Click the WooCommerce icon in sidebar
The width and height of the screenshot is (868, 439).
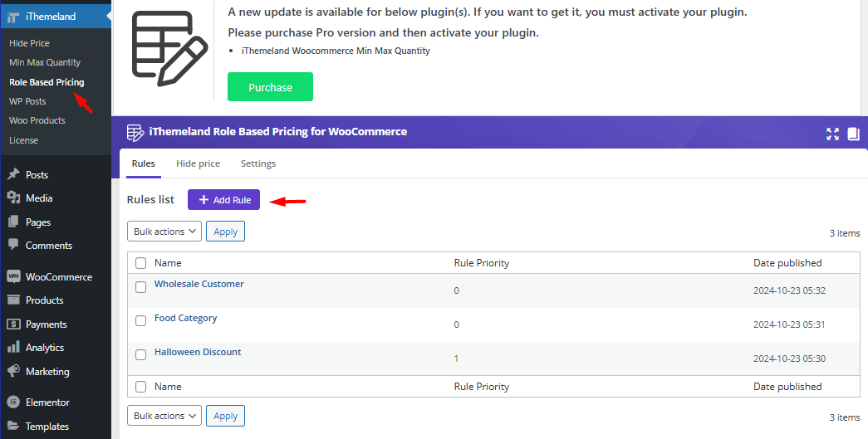click(13, 277)
